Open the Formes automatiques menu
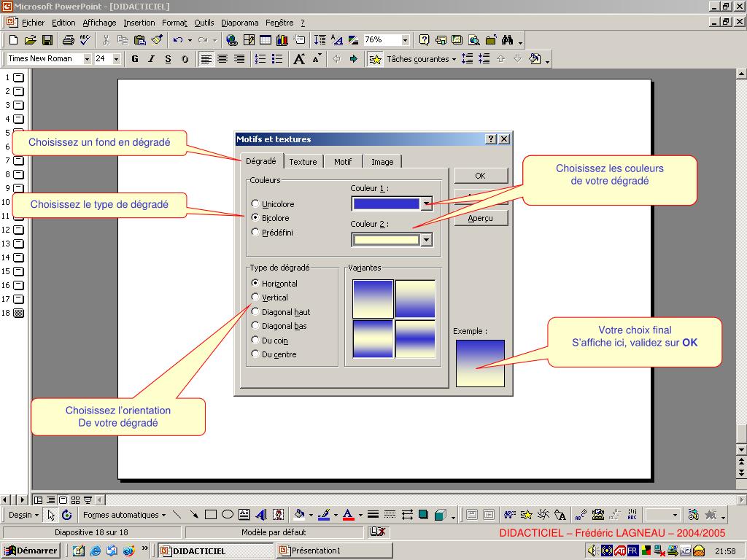Image resolution: width=747 pixels, height=560 pixels. pyautogui.click(x=124, y=515)
